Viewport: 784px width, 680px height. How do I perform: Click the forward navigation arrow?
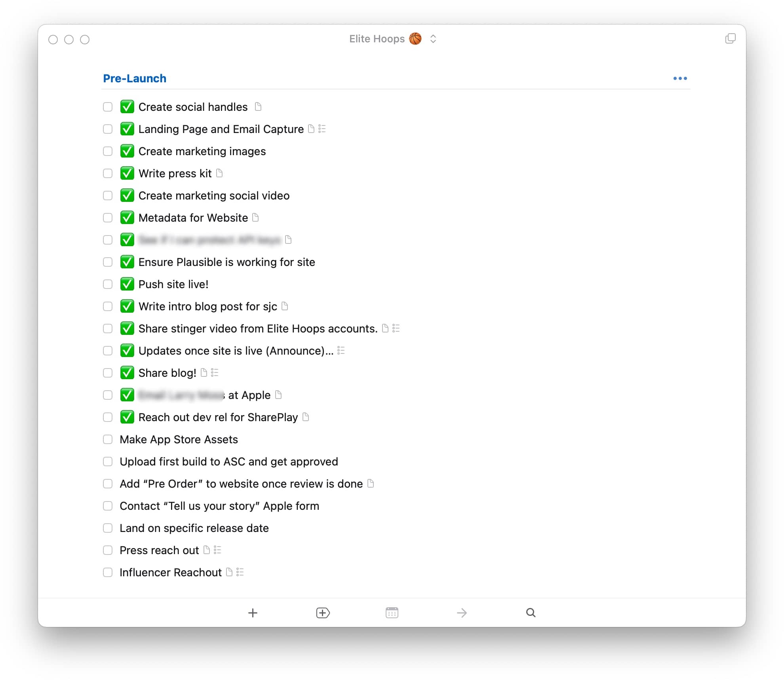coord(462,612)
